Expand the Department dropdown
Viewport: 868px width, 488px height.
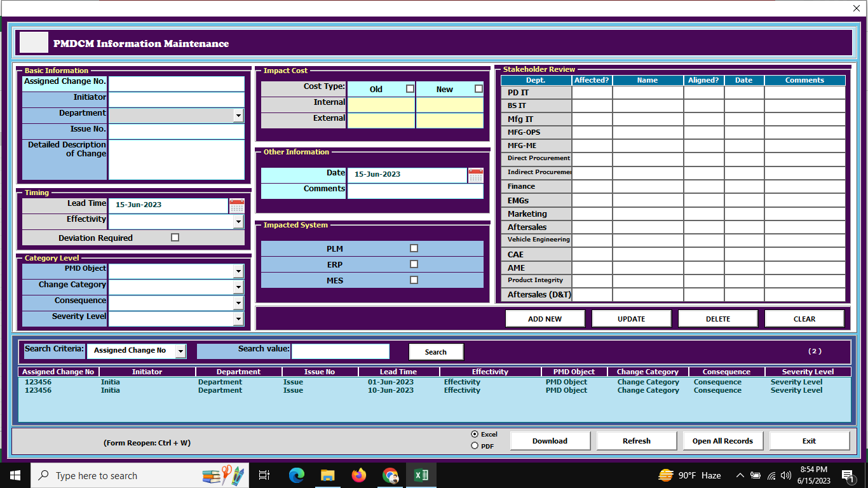238,116
